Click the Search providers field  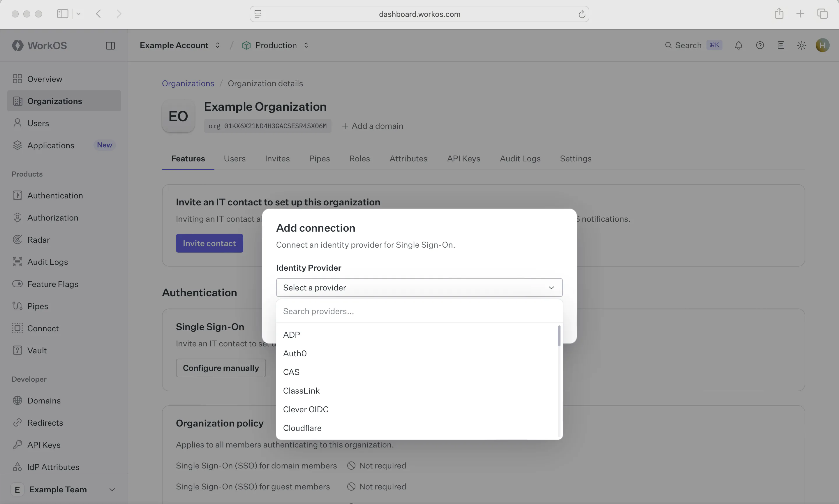click(419, 311)
